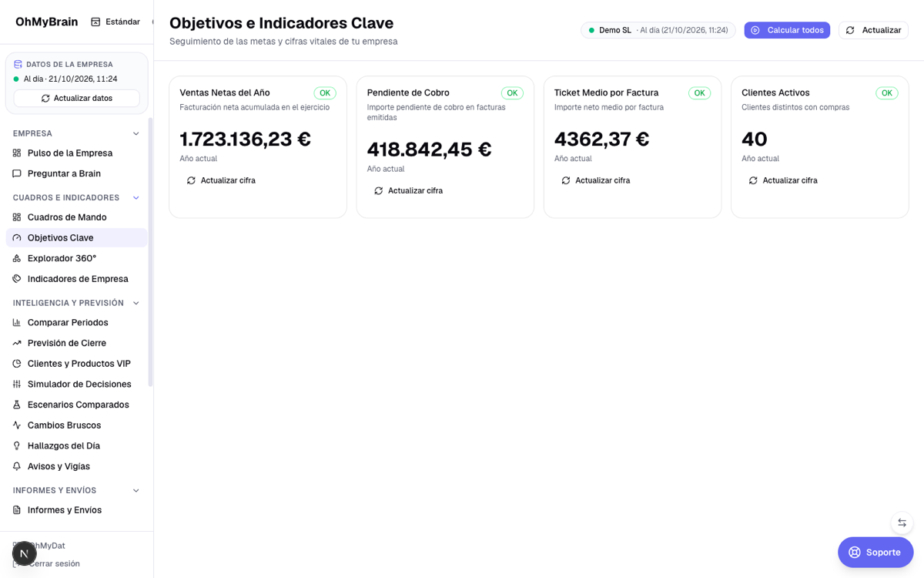Click the play icon on Calcular todos
This screenshot has width=924, height=578.
(x=755, y=30)
